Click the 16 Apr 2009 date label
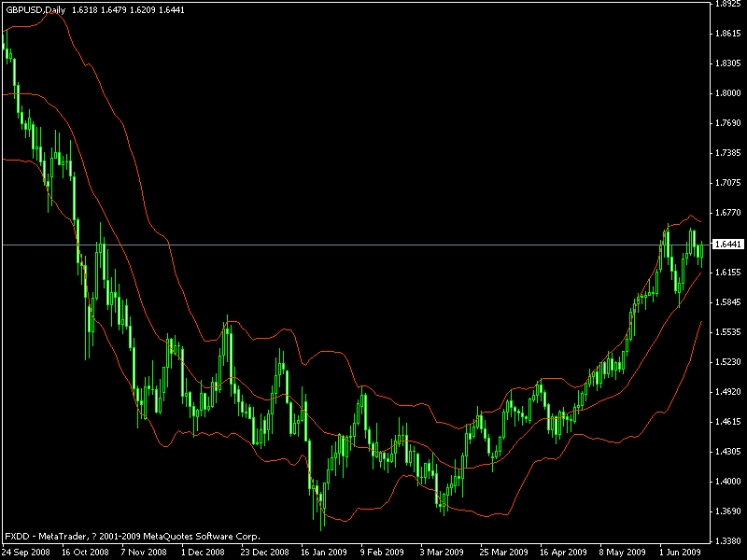 563,553
